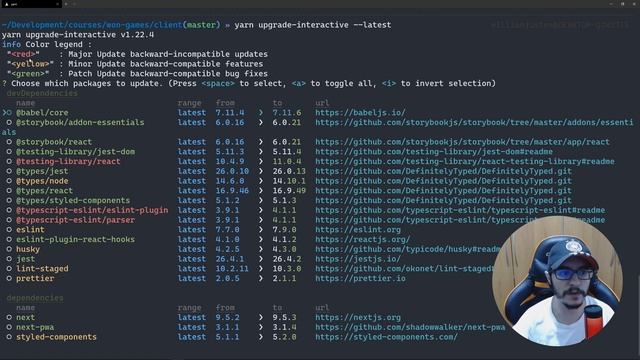This screenshot has height=360, width=640.
Task: Toggle the lint-staged selection circle
Action: (x=9, y=269)
